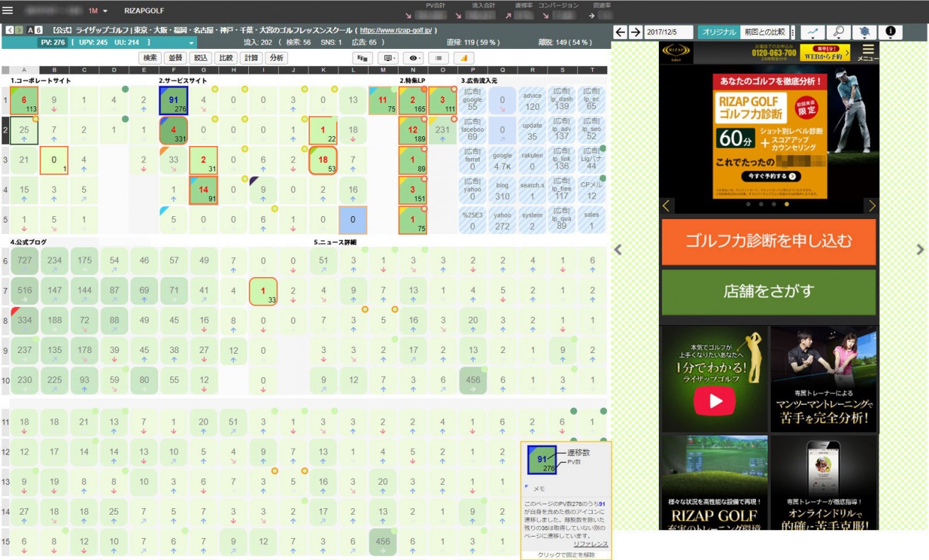This screenshot has height=560, width=929.
Task: Click the orange bar chart icon
Action: 464,58
